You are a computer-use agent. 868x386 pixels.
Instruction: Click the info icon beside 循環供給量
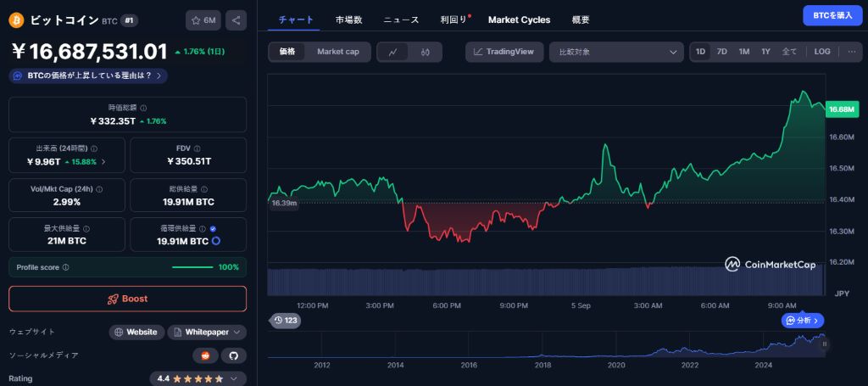coord(203,229)
